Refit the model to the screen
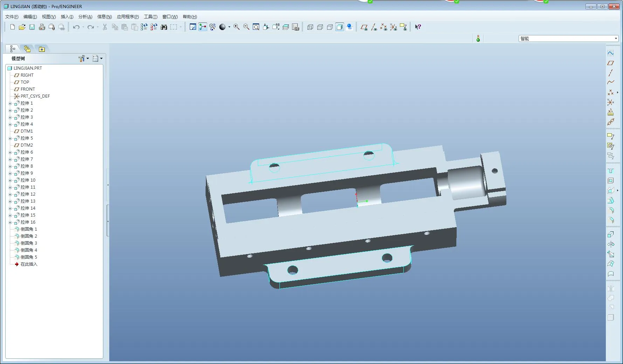 [x=256, y=27]
